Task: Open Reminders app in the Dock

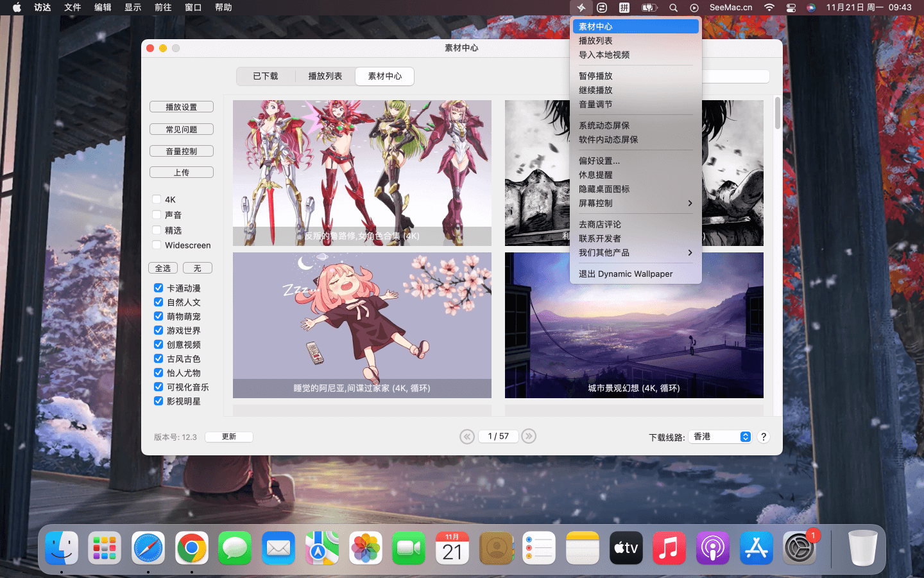Action: click(x=539, y=548)
